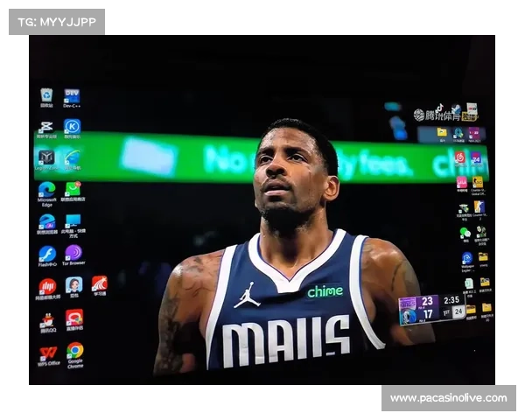This screenshot has height=420, width=525.
Task: Open the NBA 2K23 shortcut
Action: pos(474,135)
